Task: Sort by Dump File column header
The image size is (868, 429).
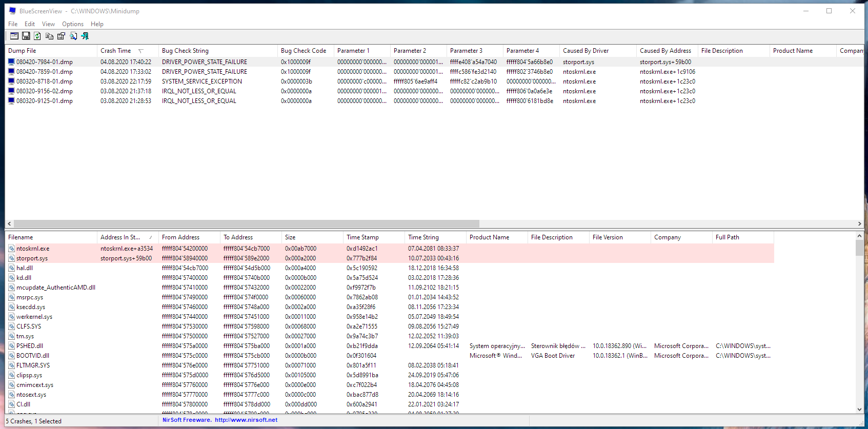Action: (51, 51)
